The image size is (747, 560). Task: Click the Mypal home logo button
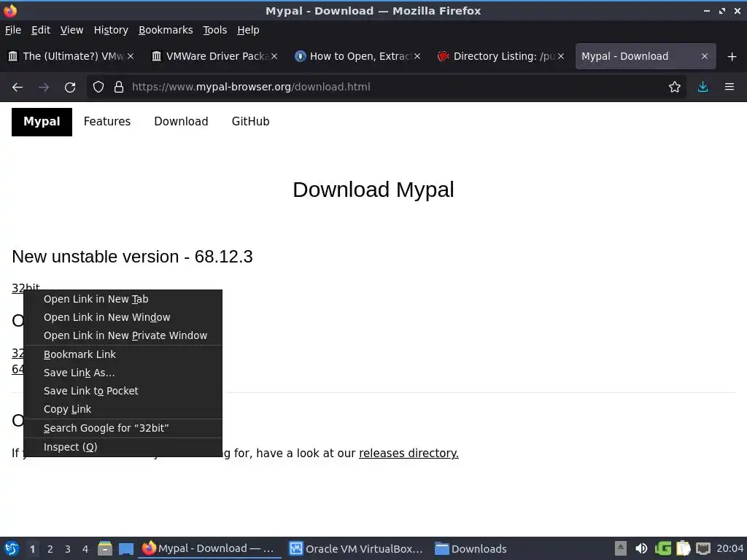click(42, 122)
